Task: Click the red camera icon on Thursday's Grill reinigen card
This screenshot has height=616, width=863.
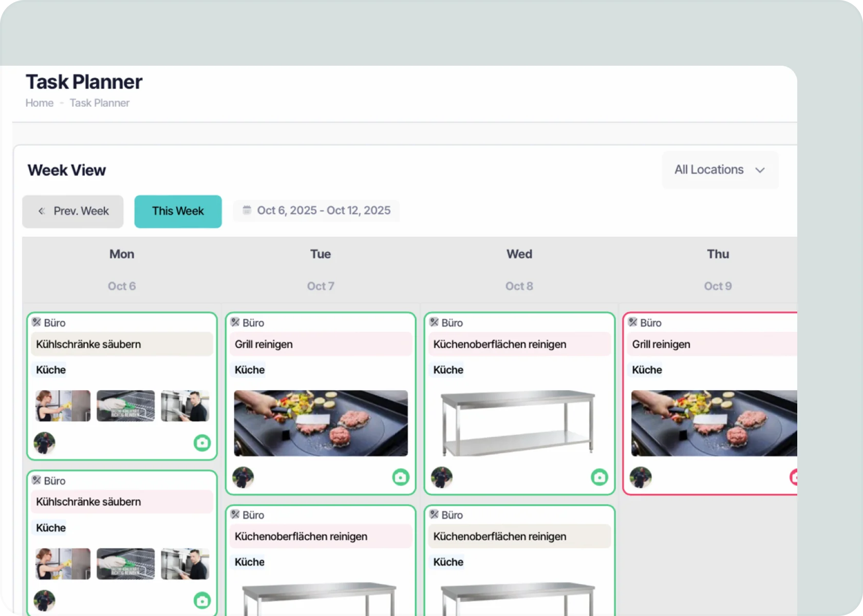Action: [794, 477]
